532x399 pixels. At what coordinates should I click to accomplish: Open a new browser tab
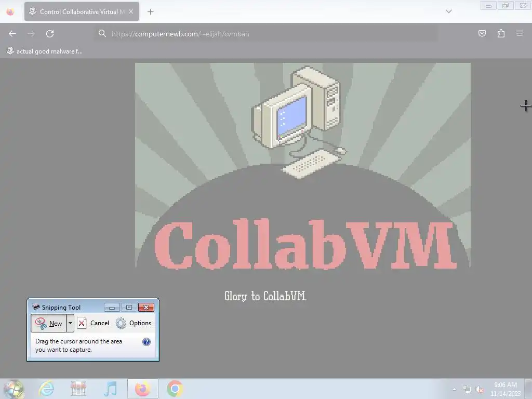point(150,11)
